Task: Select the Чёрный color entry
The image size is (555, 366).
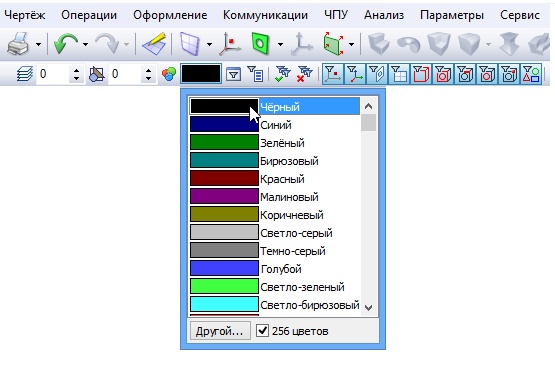Action: (x=274, y=106)
